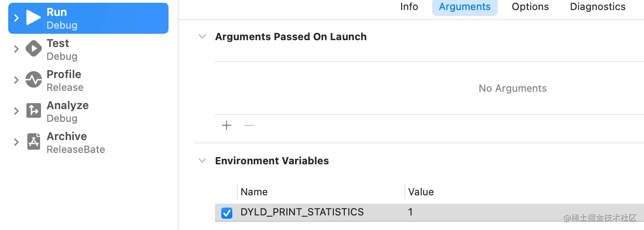Click the Archive action icon
Screen dimensions: 644x230
point(33,142)
